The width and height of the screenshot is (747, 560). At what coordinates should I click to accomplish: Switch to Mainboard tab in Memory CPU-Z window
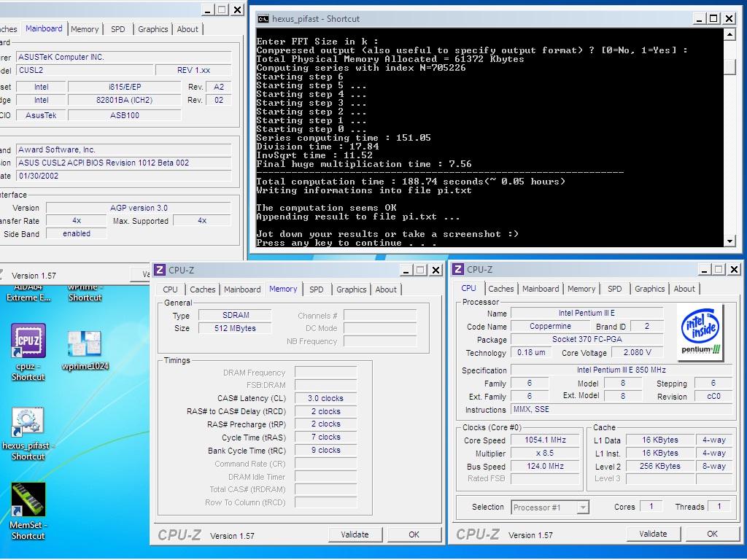(x=242, y=289)
